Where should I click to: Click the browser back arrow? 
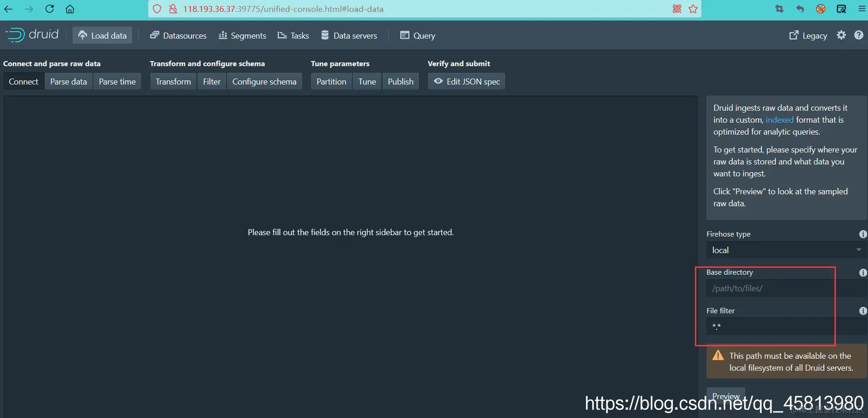(x=8, y=9)
